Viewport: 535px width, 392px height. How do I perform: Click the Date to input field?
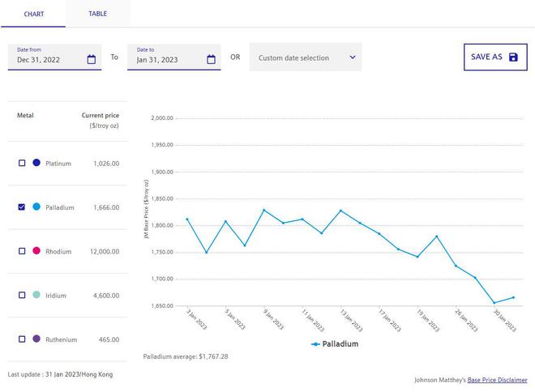click(x=166, y=59)
